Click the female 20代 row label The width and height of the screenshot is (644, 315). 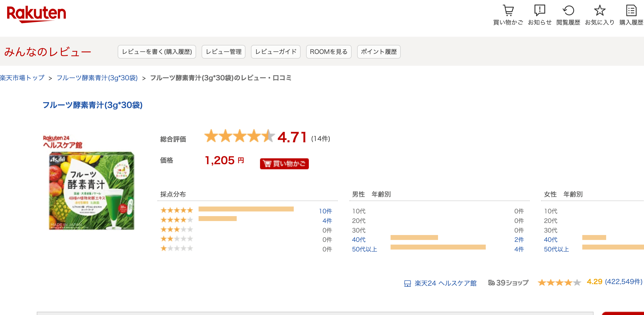coord(551,221)
